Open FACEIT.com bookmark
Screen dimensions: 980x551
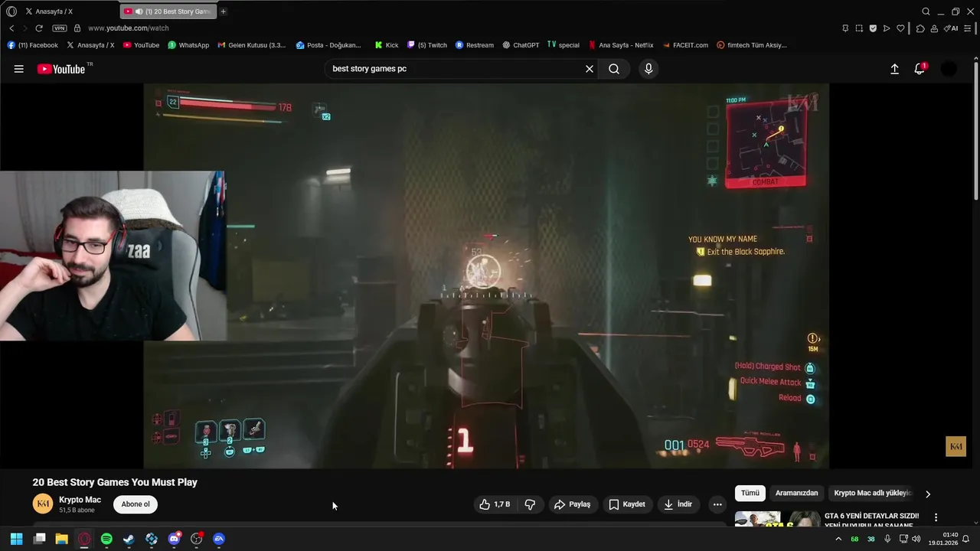[x=685, y=45]
